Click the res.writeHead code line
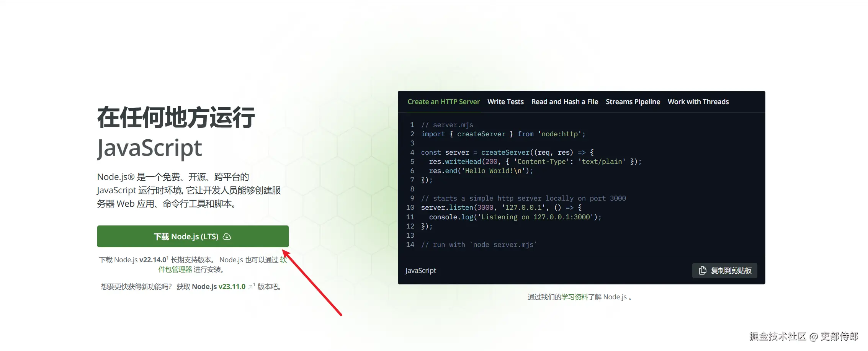 535,162
